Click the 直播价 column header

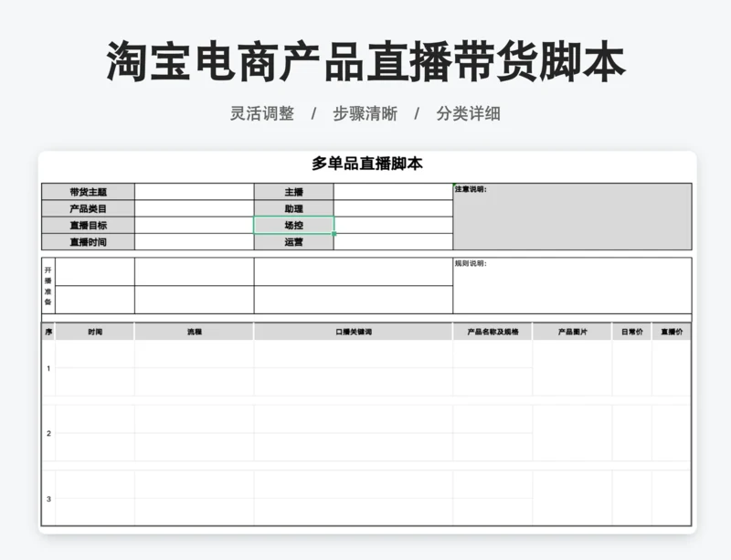(672, 332)
